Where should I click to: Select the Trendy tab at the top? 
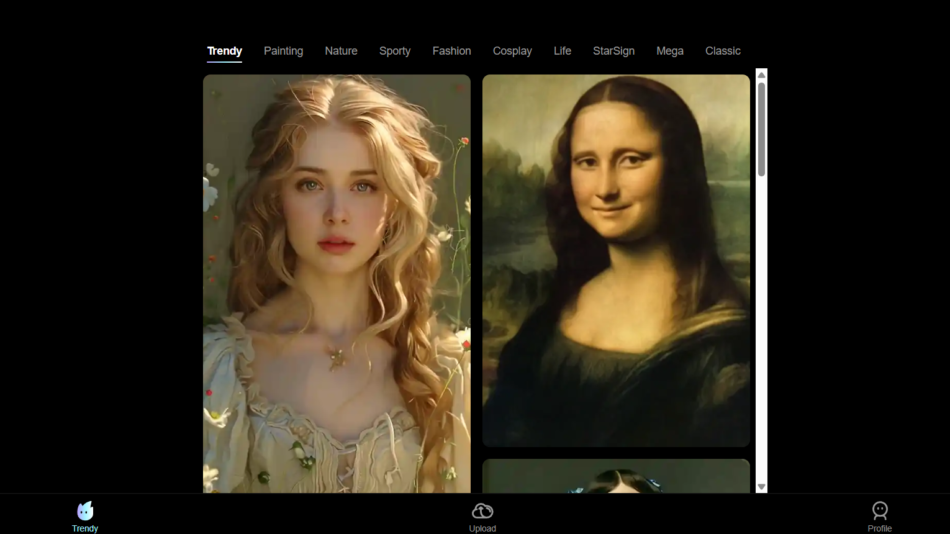pyautogui.click(x=224, y=51)
